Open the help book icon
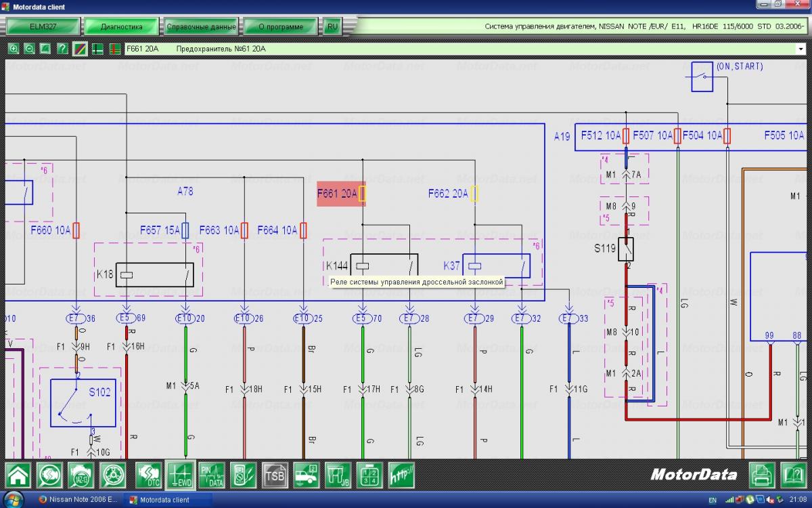 [x=793, y=475]
